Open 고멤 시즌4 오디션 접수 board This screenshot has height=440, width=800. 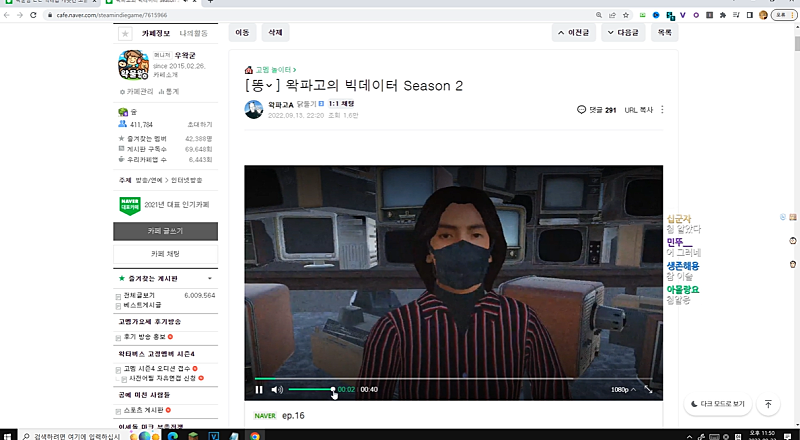click(157, 369)
